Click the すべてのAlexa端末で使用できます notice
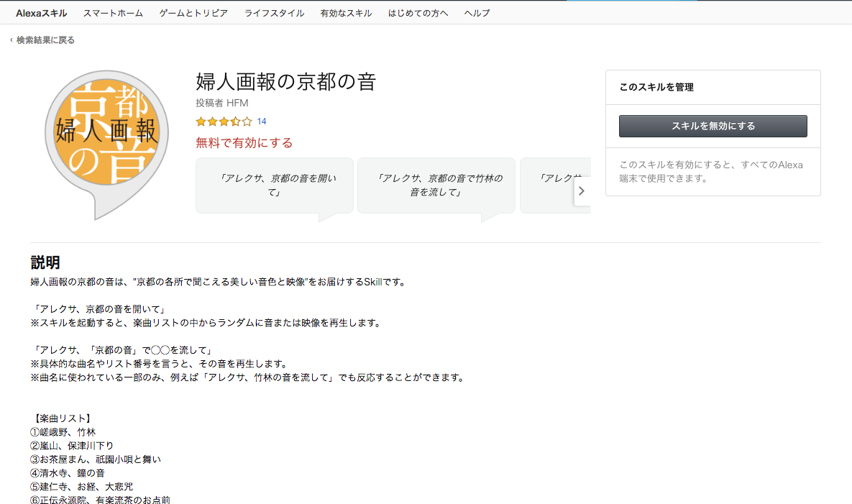The width and height of the screenshot is (852, 504). [x=711, y=172]
